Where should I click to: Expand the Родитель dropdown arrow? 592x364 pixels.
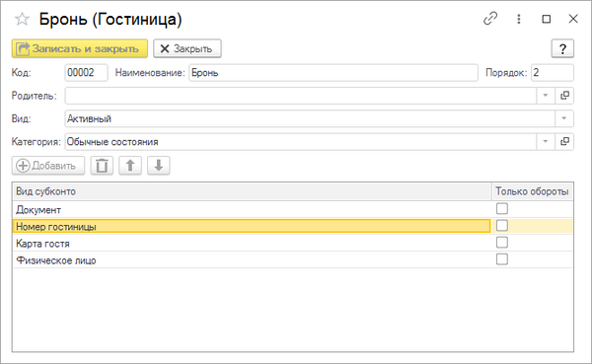[x=546, y=96]
